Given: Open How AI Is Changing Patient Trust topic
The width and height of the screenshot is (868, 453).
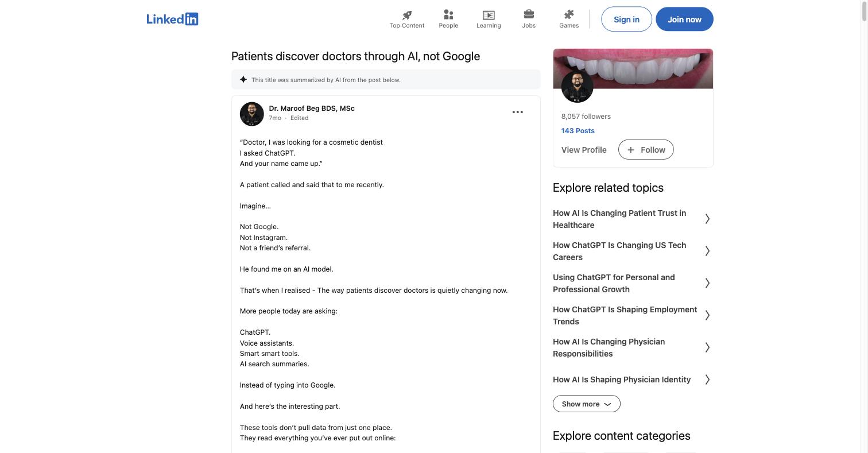Looking at the screenshot, I should tap(619, 219).
